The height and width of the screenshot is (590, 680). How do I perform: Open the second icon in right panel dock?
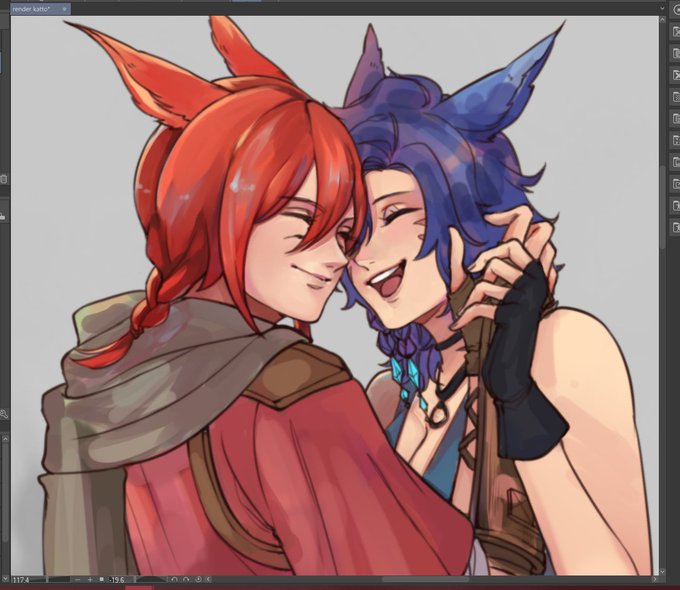(675, 32)
